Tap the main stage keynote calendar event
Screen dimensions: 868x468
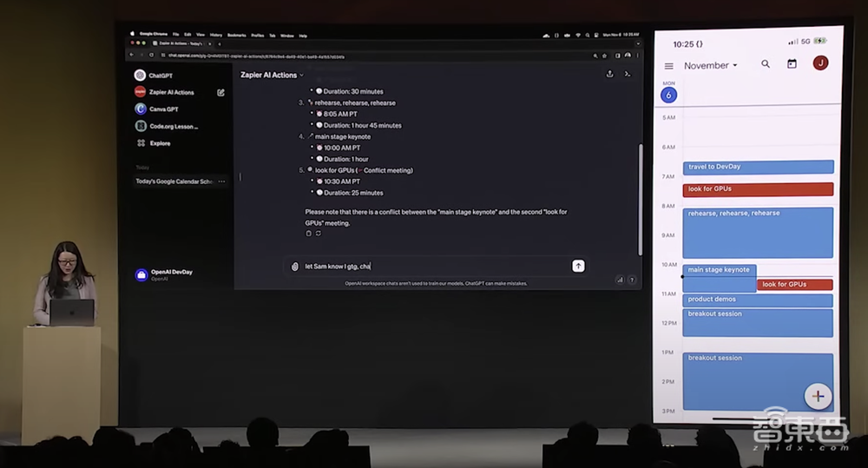click(719, 271)
